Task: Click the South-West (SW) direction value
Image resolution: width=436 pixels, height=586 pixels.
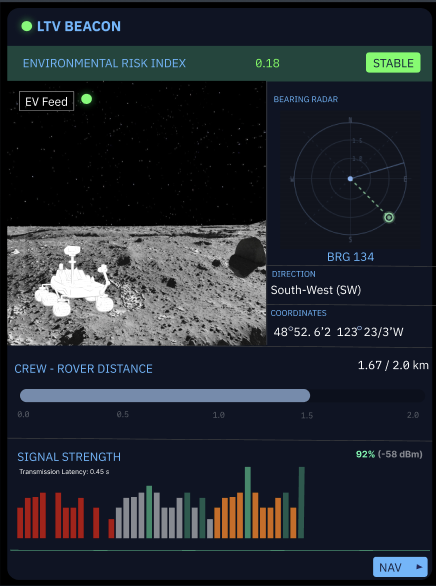Action: click(x=316, y=290)
